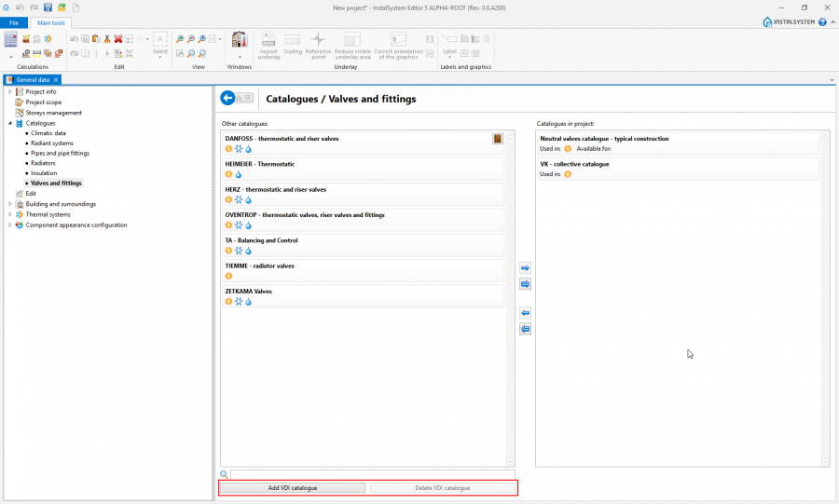Click the book icon on DANFOSS catalogue
Screen dimensions: 839x504
pyautogui.click(x=498, y=139)
